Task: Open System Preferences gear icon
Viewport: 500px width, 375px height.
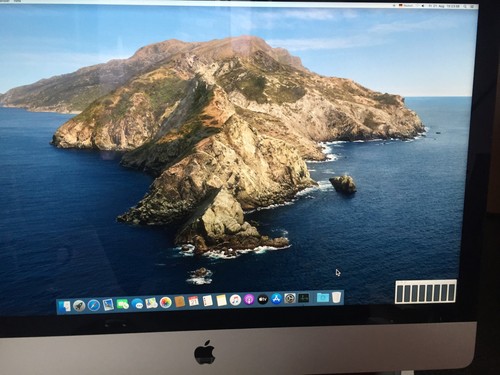Action: 290,298
